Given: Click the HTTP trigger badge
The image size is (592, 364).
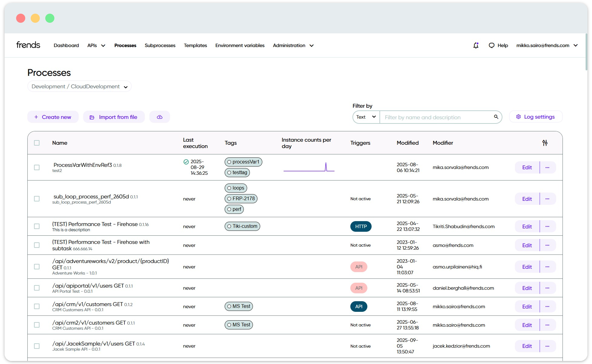Looking at the screenshot, I should pyautogui.click(x=361, y=227).
